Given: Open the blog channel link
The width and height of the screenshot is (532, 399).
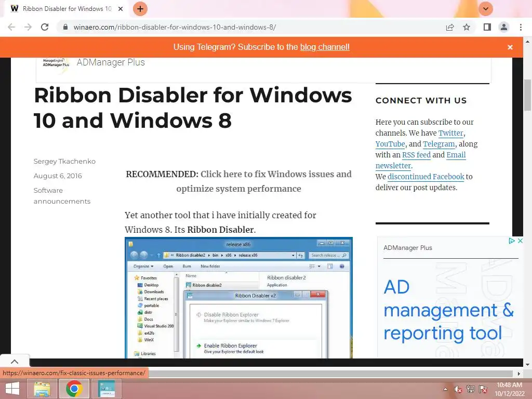Looking at the screenshot, I should pyautogui.click(x=325, y=47).
